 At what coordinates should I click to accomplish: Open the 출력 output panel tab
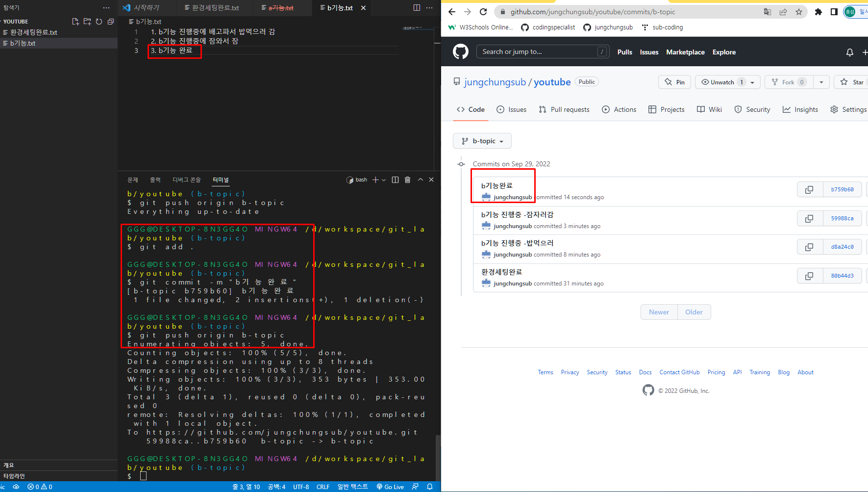tap(155, 180)
